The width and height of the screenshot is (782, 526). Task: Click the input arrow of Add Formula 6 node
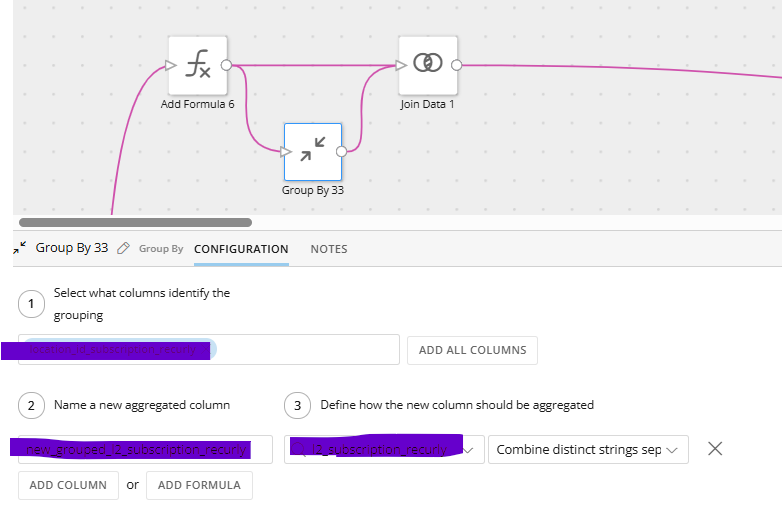coord(171,65)
